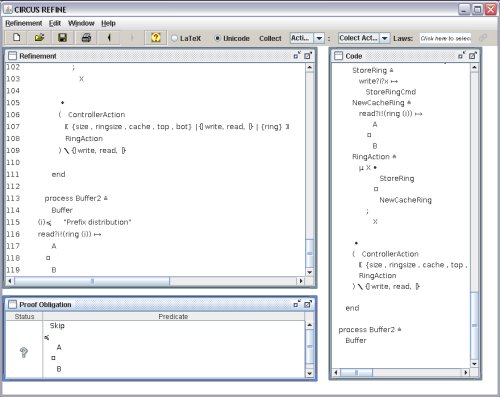This screenshot has height=397, width=500.
Task: Maximize the Proof Obligation panel
Action: pyautogui.click(x=308, y=304)
